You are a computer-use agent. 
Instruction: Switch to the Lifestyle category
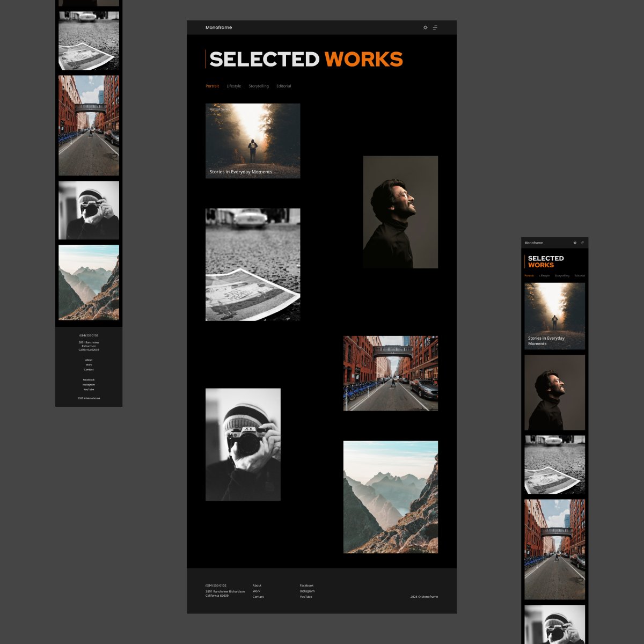coord(233,86)
